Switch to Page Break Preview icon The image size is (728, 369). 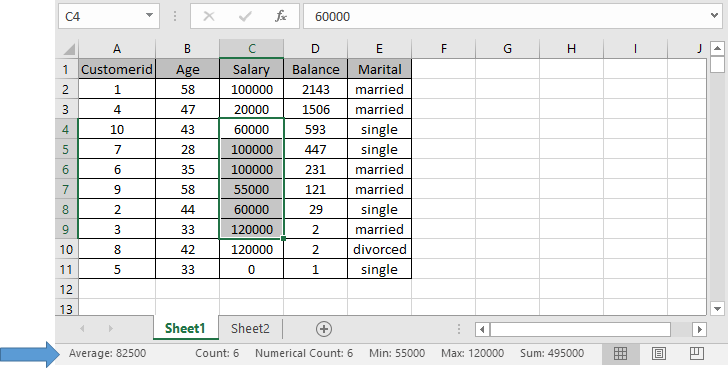(696, 353)
